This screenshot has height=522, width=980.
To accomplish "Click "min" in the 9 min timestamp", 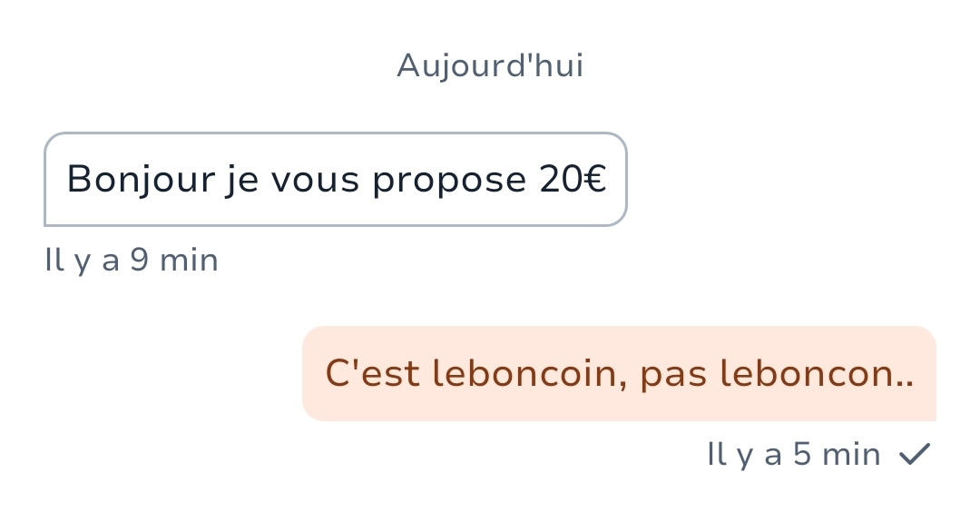I will (189, 261).
